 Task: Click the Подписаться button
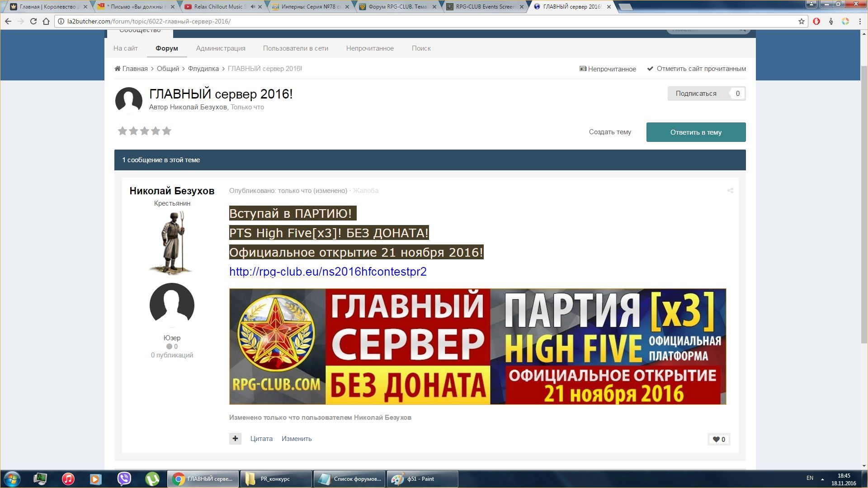[696, 94]
